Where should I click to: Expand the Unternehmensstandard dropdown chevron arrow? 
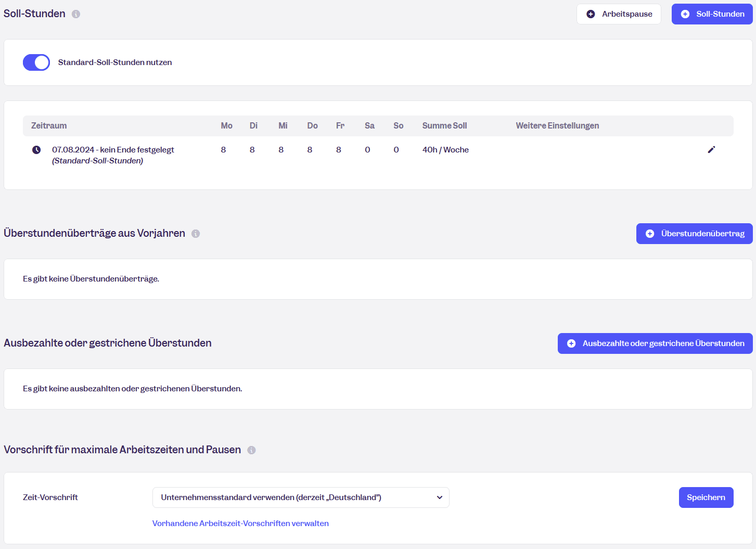(x=440, y=497)
